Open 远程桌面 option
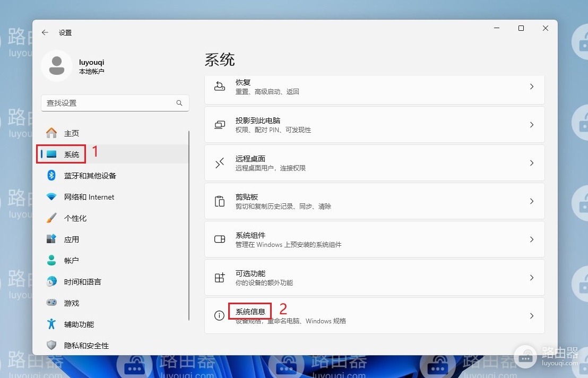The height and width of the screenshot is (378, 588). point(374,163)
